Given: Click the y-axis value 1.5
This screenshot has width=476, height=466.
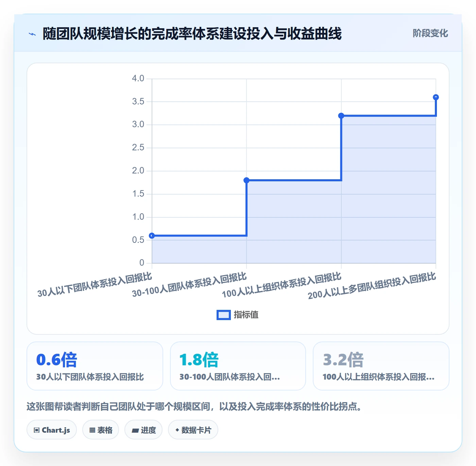Looking at the screenshot, I should click(x=138, y=194).
